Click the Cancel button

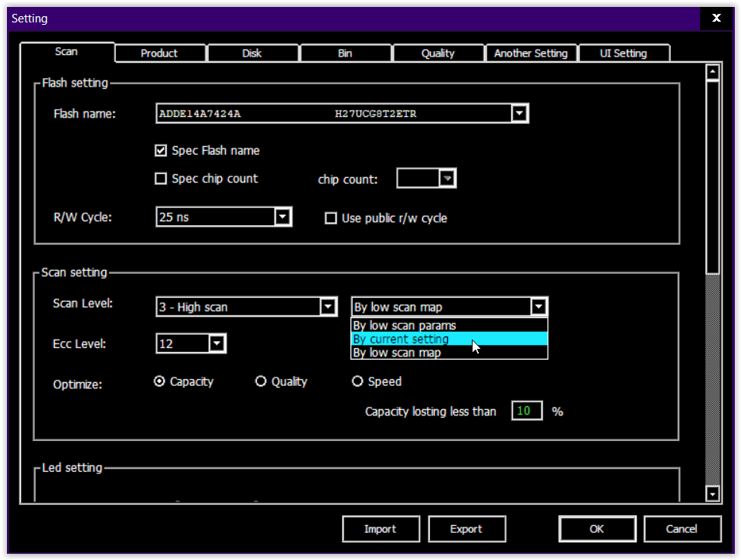682,529
